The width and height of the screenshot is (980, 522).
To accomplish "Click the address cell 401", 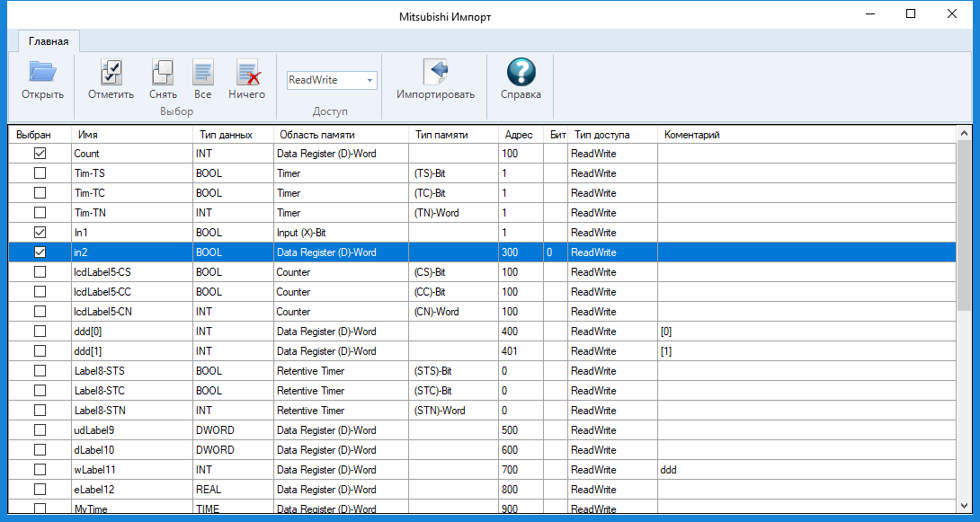I will click(521, 351).
